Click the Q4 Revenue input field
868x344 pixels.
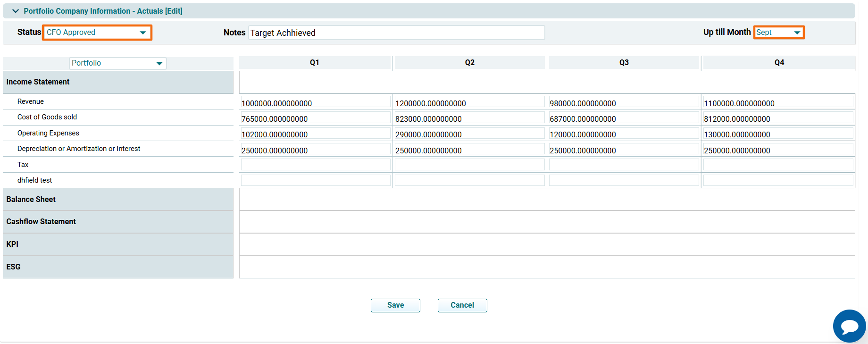tap(778, 102)
